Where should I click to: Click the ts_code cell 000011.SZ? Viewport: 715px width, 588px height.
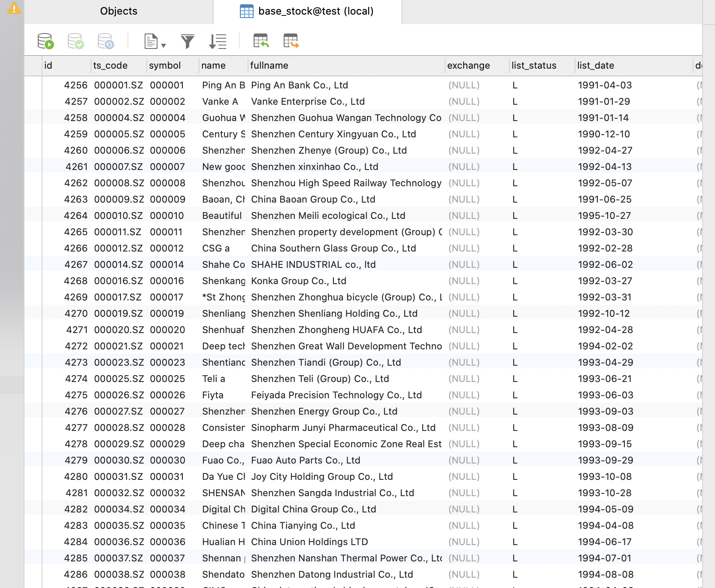pos(119,232)
